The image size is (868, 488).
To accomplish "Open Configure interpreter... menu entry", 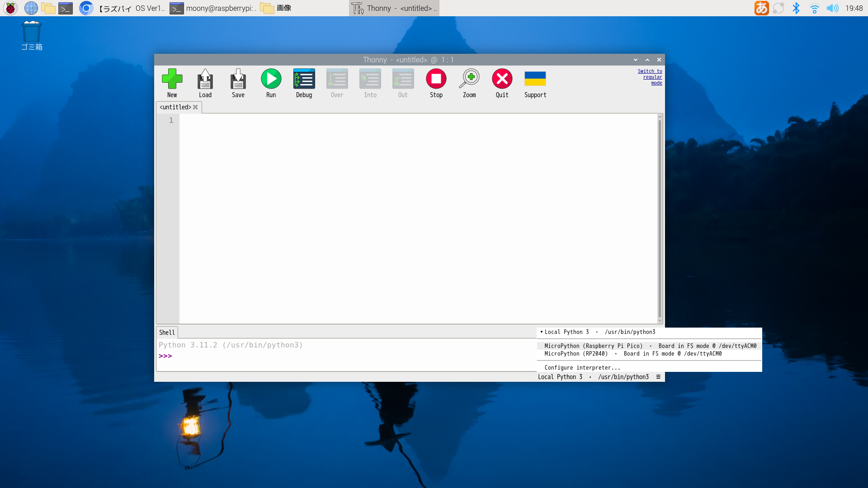I will pyautogui.click(x=582, y=368).
